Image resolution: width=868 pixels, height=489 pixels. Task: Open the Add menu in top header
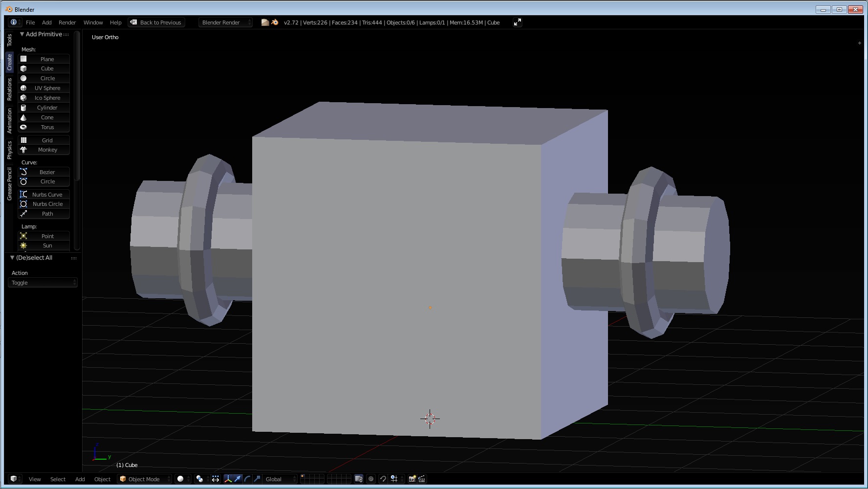click(x=46, y=22)
